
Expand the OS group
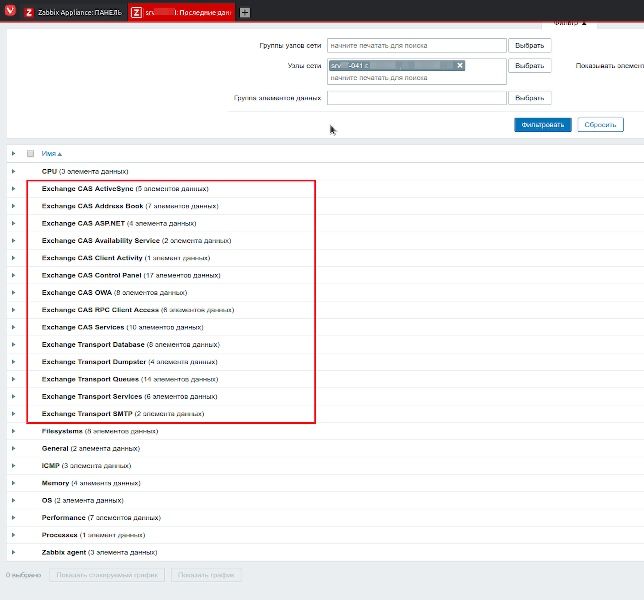tap(14, 500)
